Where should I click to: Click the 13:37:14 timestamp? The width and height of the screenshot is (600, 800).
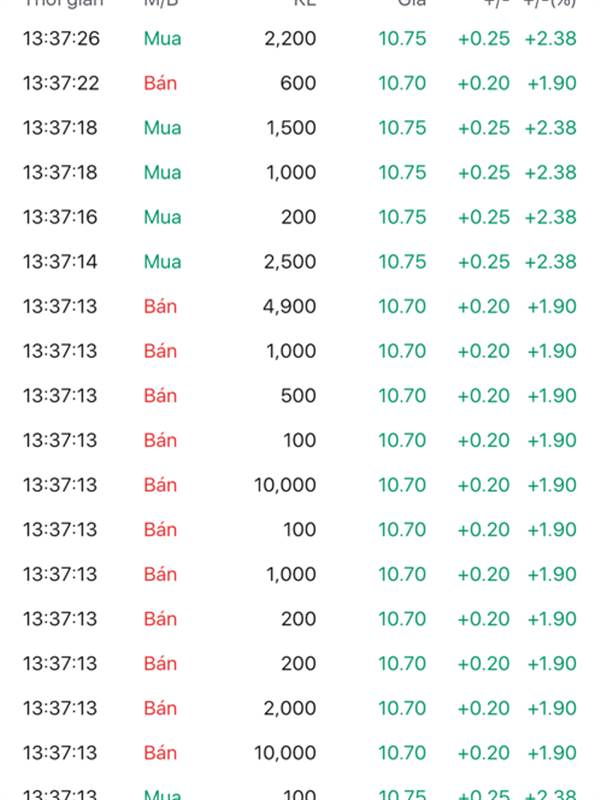pos(60,262)
